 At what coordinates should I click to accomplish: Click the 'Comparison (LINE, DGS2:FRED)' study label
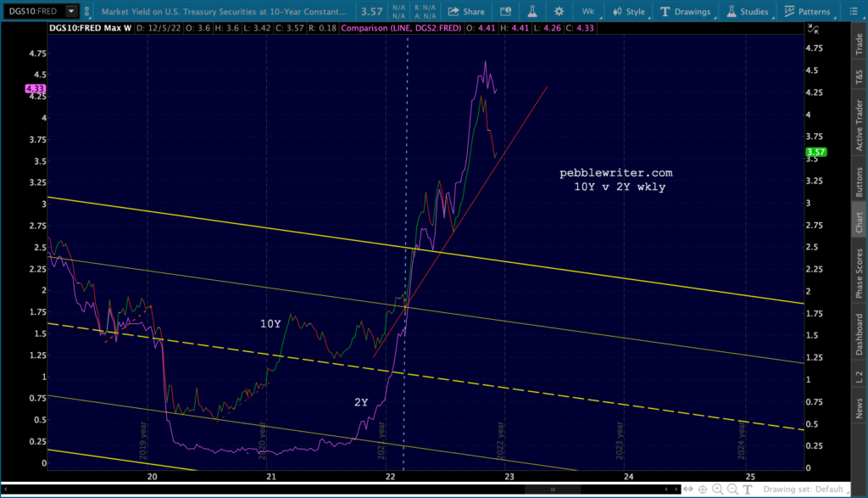coord(401,28)
